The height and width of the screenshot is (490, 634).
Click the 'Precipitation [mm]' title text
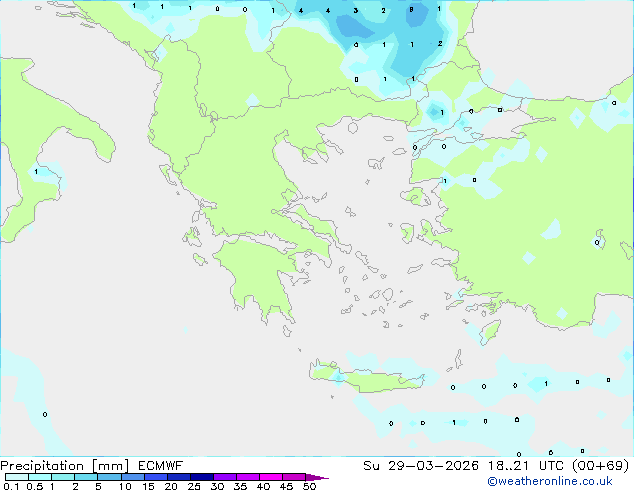coord(64,466)
